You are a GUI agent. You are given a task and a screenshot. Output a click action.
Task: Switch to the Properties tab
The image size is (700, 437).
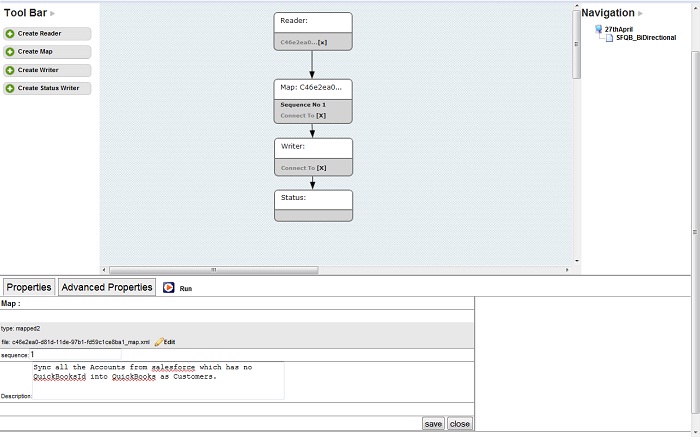(29, 287)
